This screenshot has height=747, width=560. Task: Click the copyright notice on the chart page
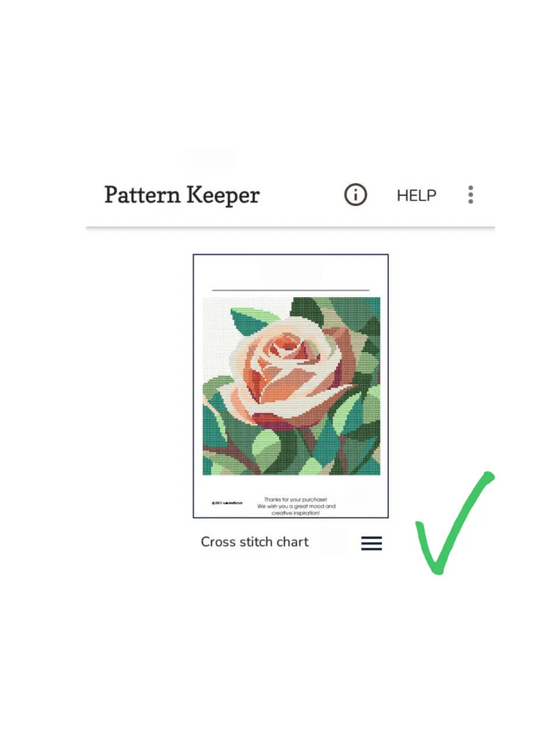click(228, 503)
